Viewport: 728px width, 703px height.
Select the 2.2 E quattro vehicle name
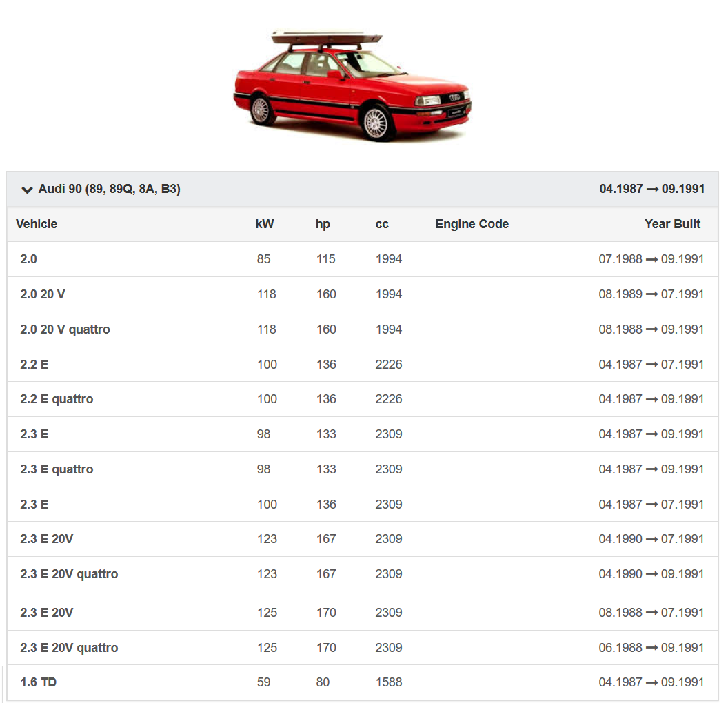(57, 399)
